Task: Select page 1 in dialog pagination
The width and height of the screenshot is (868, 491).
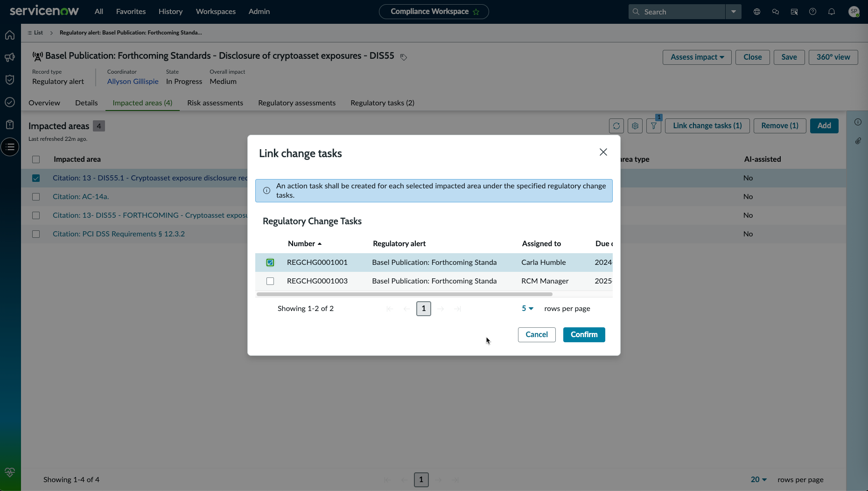Action: point(424,309)
